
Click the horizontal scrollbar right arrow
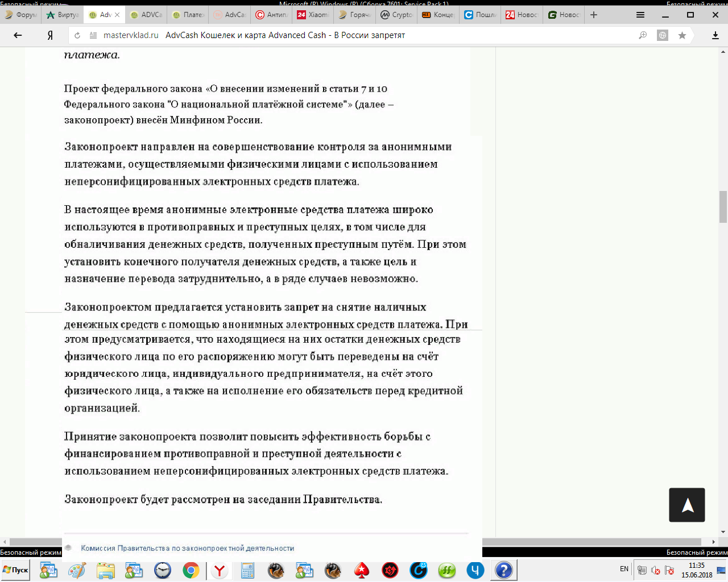click(x=714, y=542)
